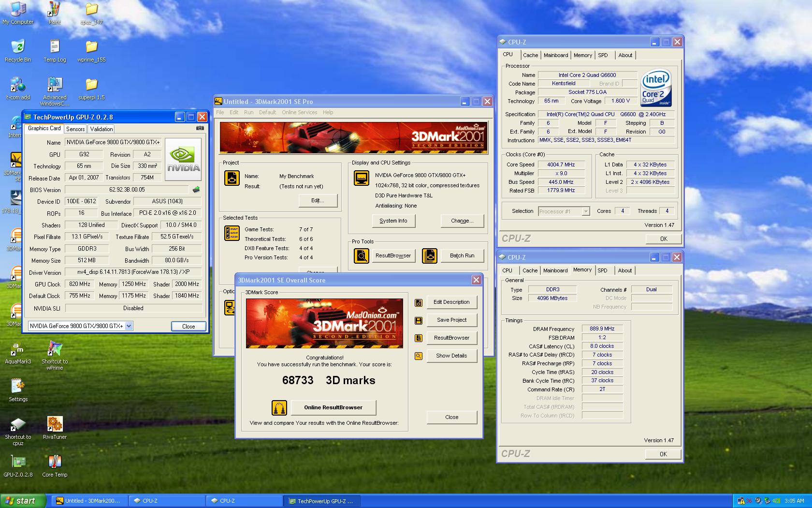Click DRAM Frequency 889.9 MHz value
The image size is (812, 508).
coord(602,329)
